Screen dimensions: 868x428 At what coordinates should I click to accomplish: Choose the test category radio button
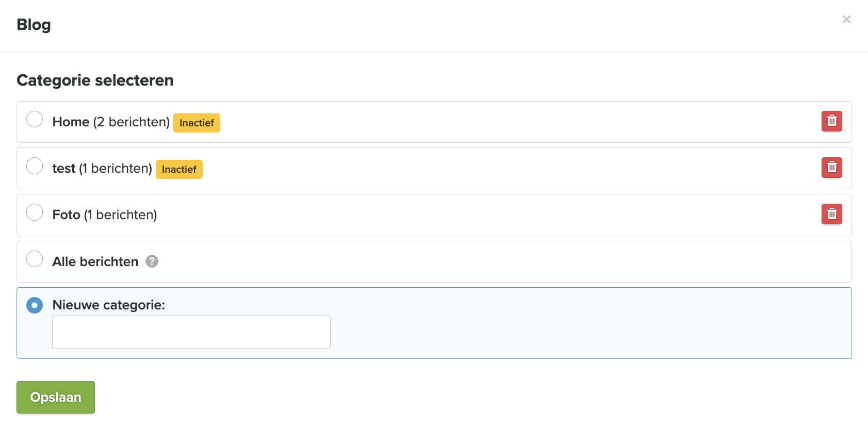pos(35,166)
